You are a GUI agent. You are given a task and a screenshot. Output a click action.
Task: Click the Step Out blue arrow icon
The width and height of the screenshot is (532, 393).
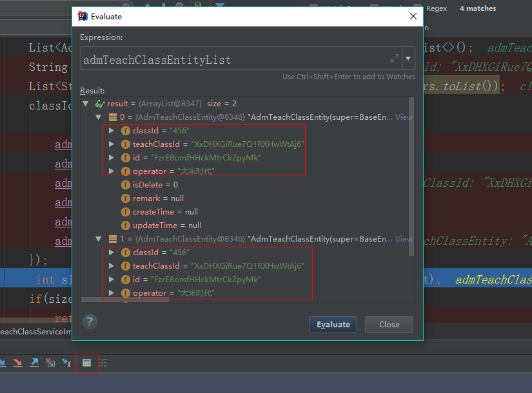pyautogui.click(x=34, y=363)
